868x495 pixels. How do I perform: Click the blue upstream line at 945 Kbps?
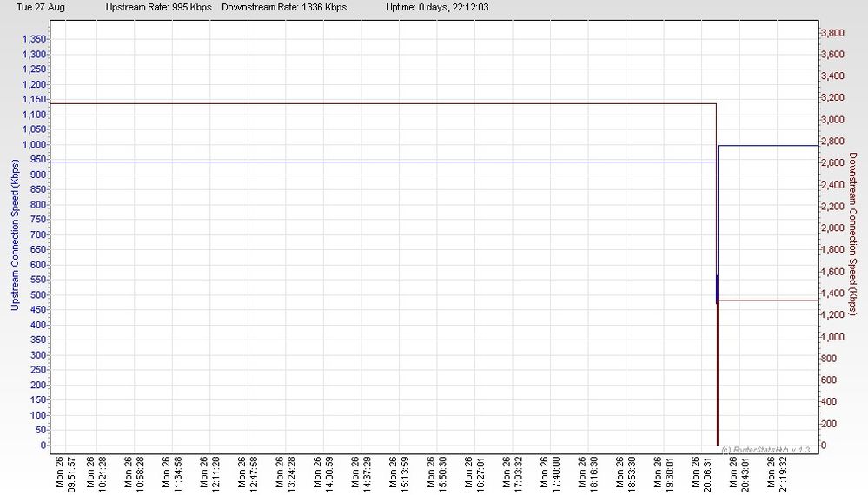tap(383, 162)
